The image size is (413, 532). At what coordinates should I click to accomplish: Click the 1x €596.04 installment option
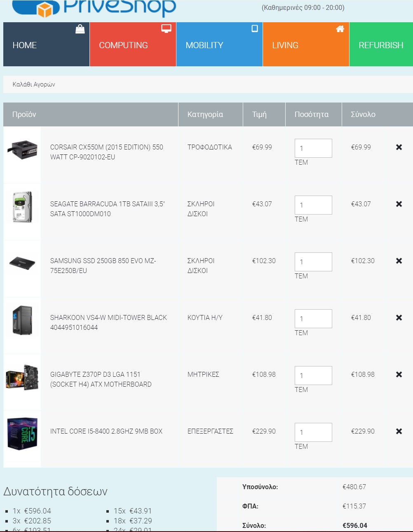(32, 511)
